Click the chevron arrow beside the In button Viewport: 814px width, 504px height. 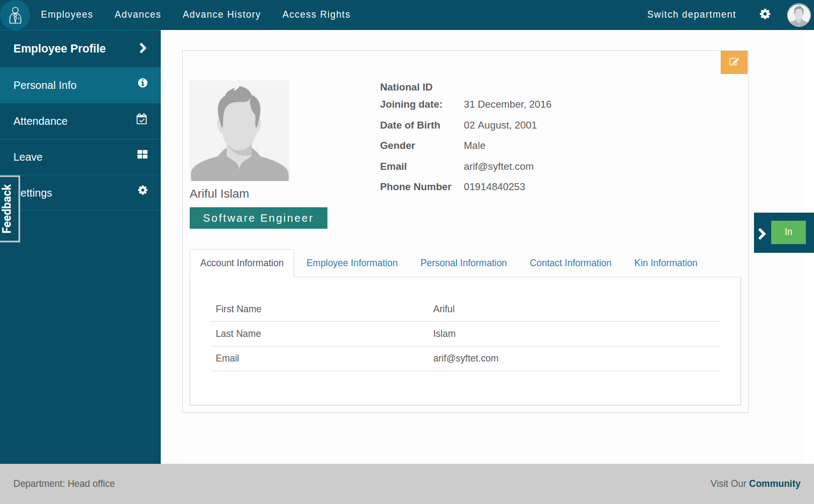click(x=762, y=232)
